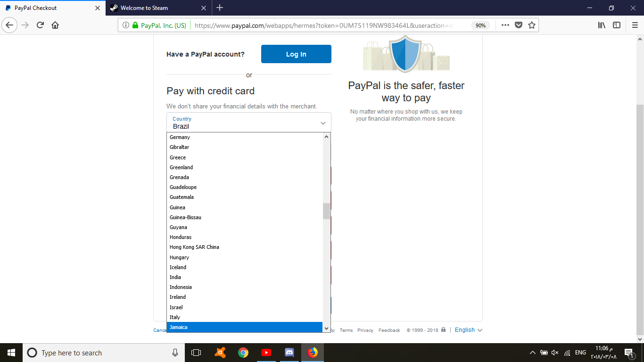This screenshot has height=362, width=644.
Task: Switch to the Welcome to Steam tab
Action: (x=158, y=8)
